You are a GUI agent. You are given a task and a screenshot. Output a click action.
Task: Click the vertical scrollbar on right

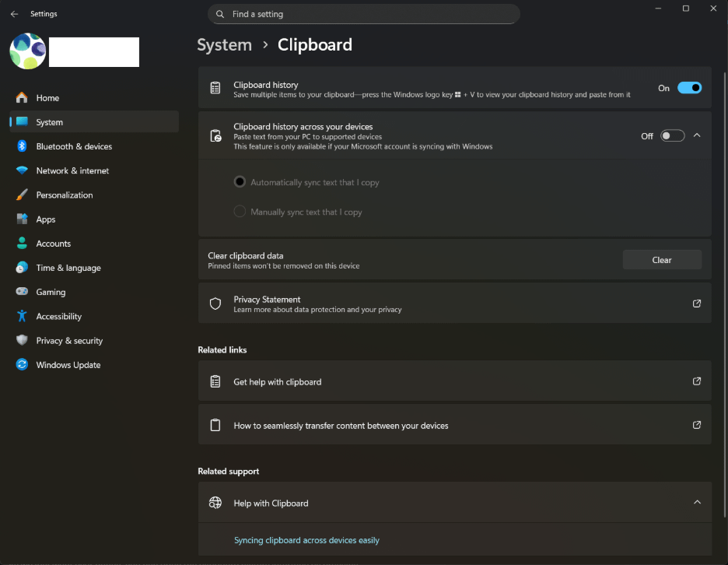click(x=724, y=295)
